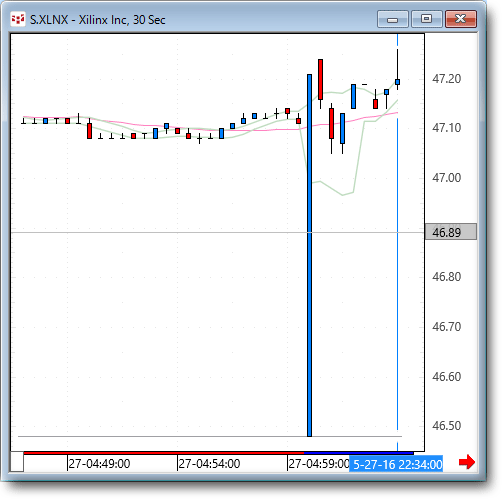Click the 46.89 cursor price label
This screenshot has width=504, height=499.
[451, 232]
